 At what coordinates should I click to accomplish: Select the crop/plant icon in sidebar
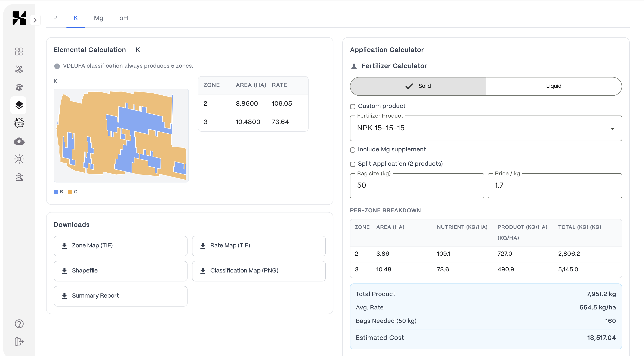[x=19, y=69]
